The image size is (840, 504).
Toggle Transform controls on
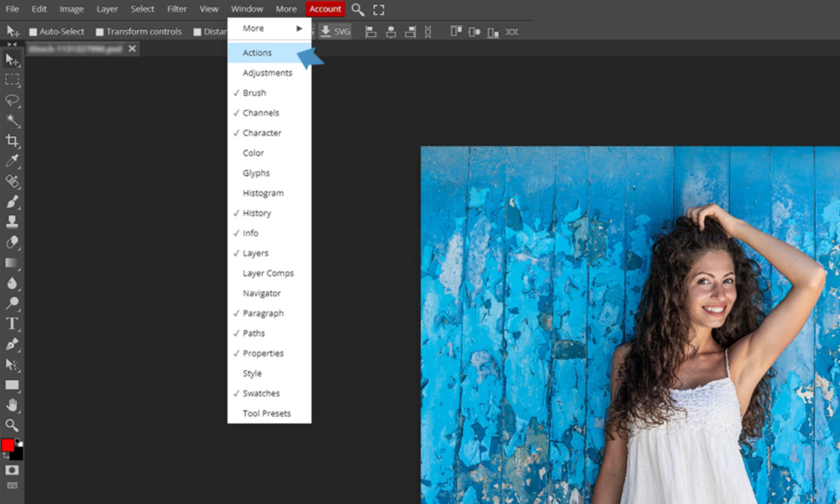pos(97,31)
